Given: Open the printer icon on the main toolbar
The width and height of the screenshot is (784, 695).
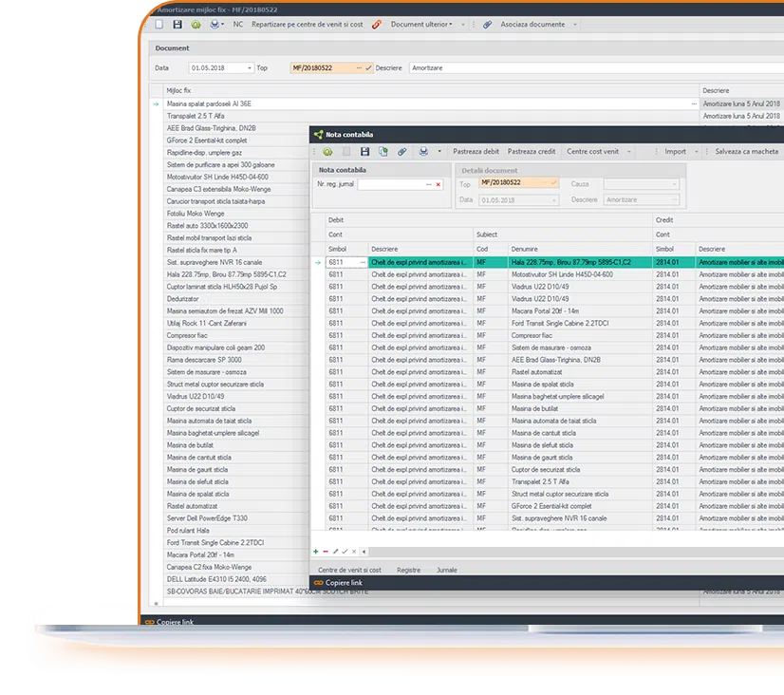Looking at the screenshot, I should point(215,24).
